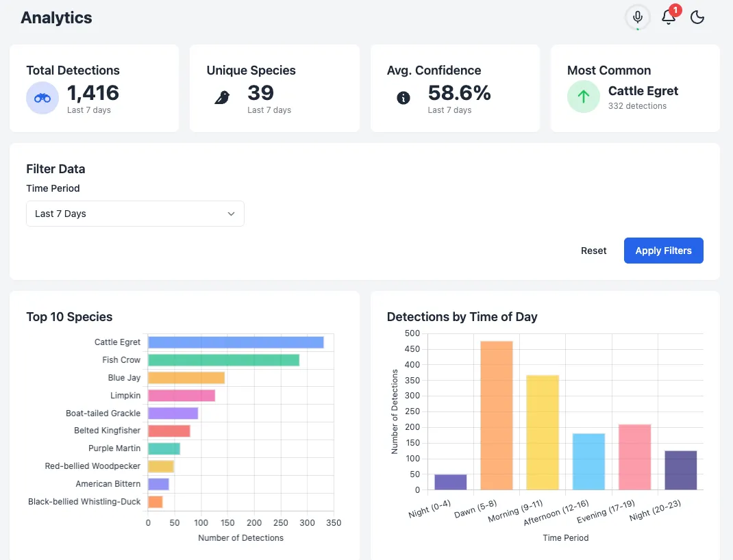733x560 pixels.
Task: Click the info icon beside Avg. Confidence
Action: pyautogui.click(x=403, y=98)
